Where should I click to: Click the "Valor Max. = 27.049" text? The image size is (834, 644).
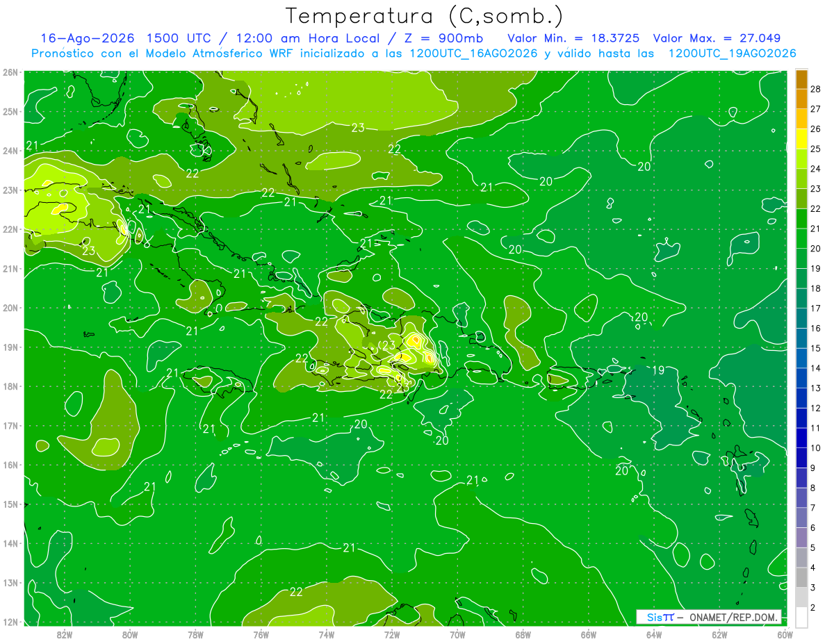pyautogui.click(x=716, y=38)
